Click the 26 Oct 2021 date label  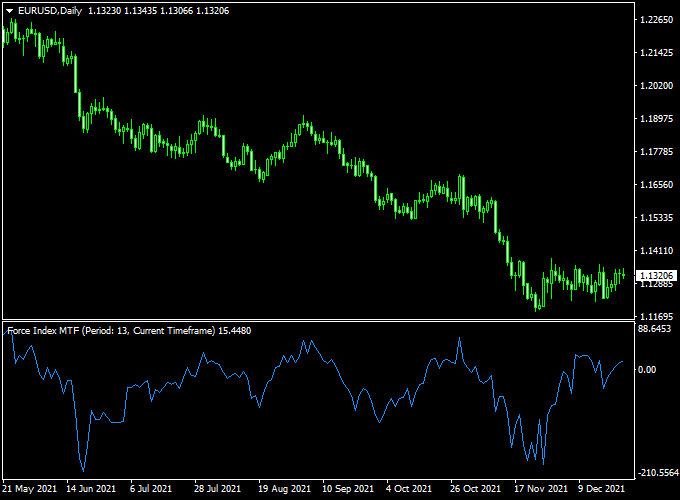coord(474,489)
